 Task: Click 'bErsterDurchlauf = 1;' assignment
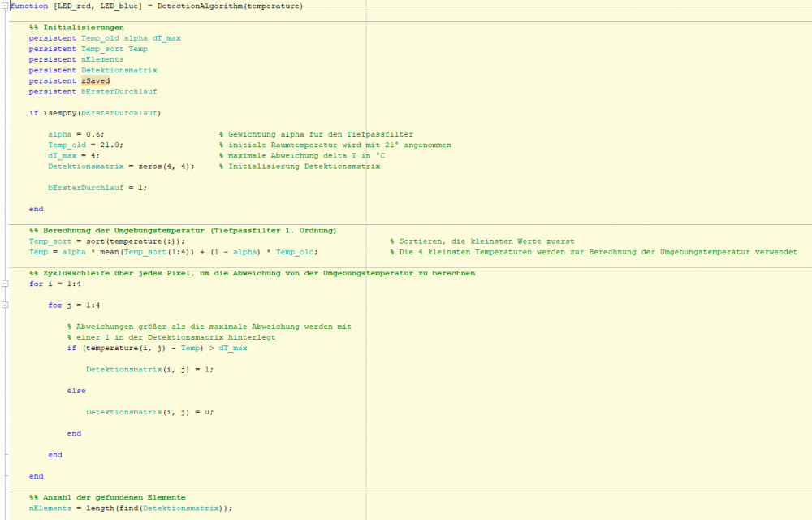(x=97, y=187)
